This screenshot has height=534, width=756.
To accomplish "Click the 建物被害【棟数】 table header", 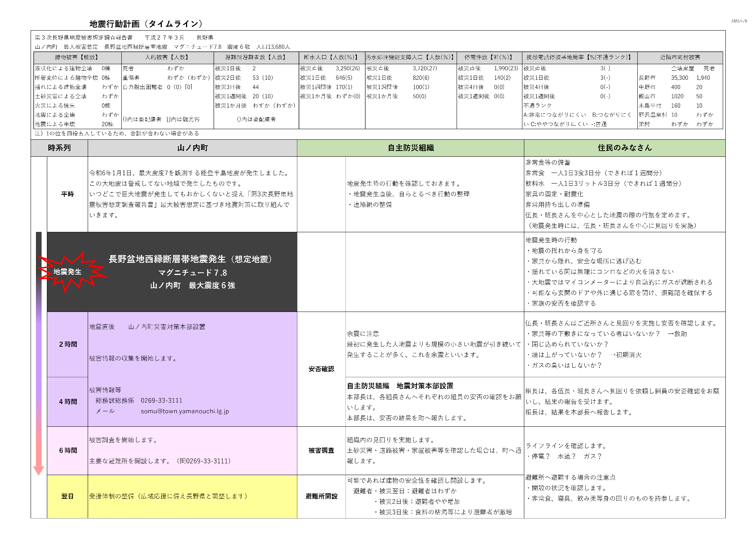I will click(77, 57).
